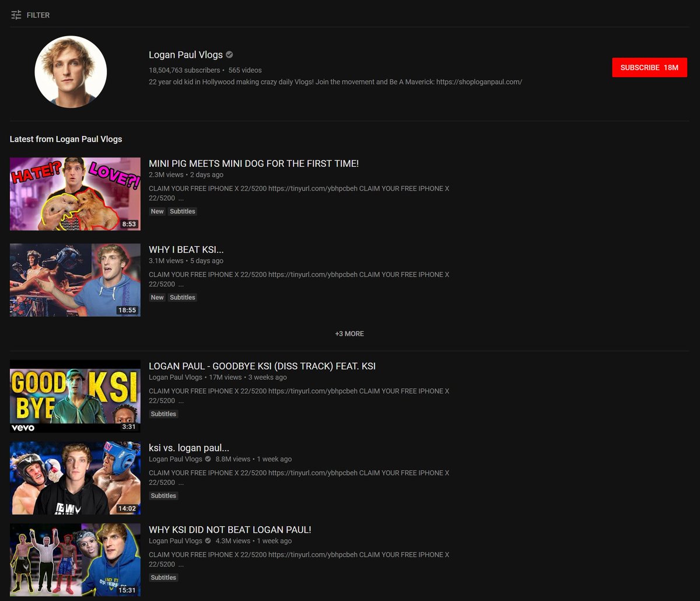Click the New badge under WHY I BEAT KSI
Screen dimensions: 700x601
(x=157, y=298)
